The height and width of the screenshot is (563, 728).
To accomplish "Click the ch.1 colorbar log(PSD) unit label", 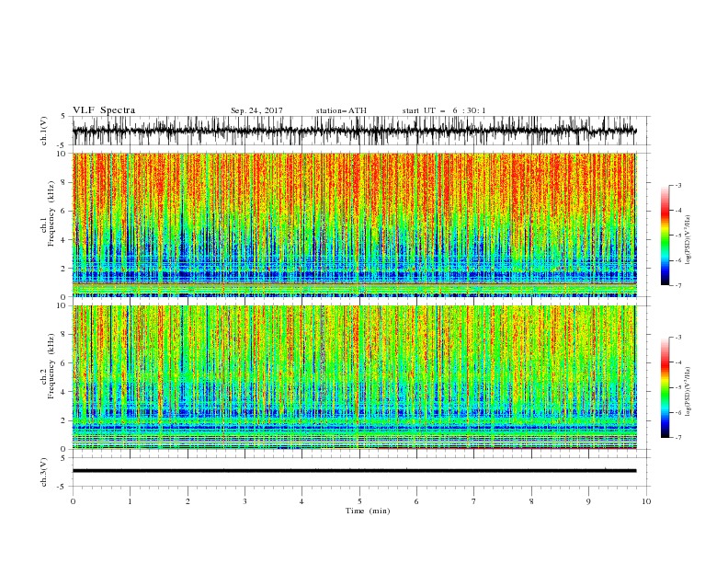I will click(x=688, y=240).
